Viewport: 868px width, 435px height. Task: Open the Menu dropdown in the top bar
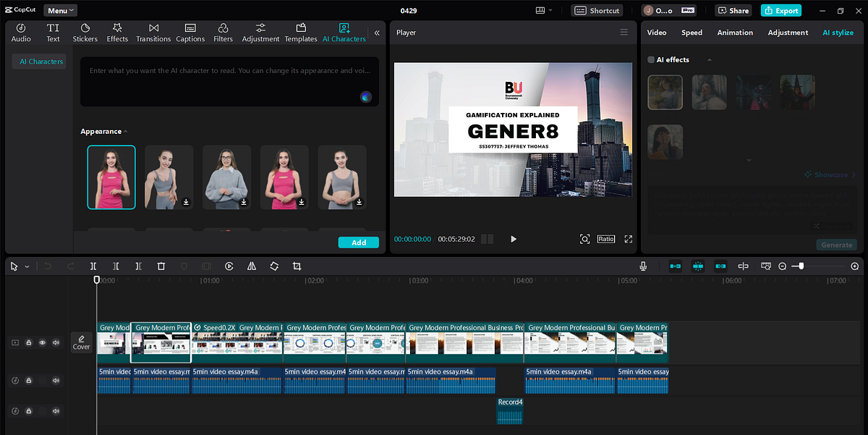point(59,10)
